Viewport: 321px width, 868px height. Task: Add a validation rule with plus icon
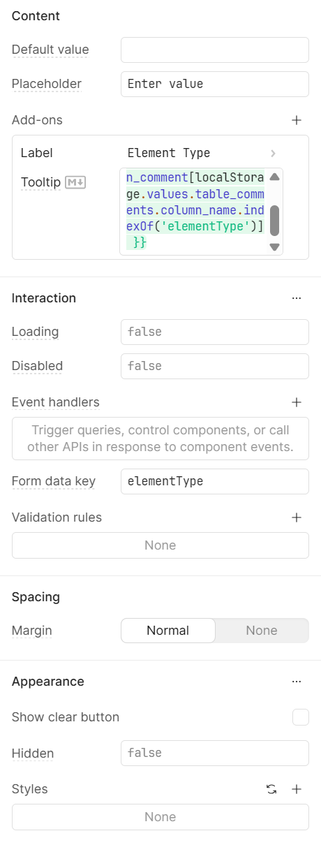click(x=297, y=517)
